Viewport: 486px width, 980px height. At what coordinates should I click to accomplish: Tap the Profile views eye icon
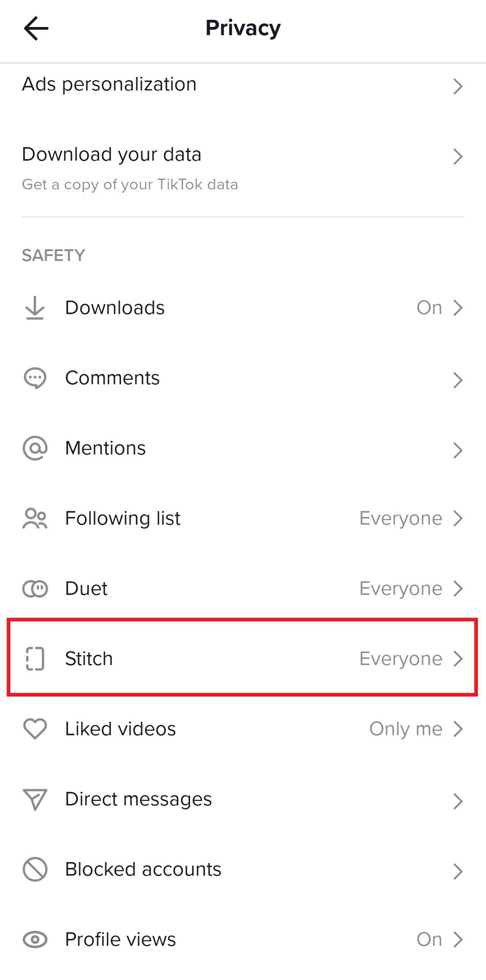point(35,940)
